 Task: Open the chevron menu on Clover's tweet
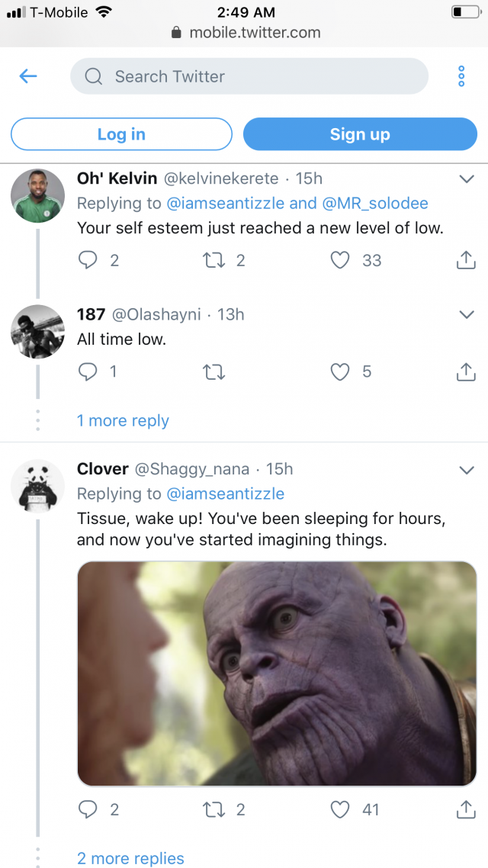pyautogui.click(x=466, y=469)
